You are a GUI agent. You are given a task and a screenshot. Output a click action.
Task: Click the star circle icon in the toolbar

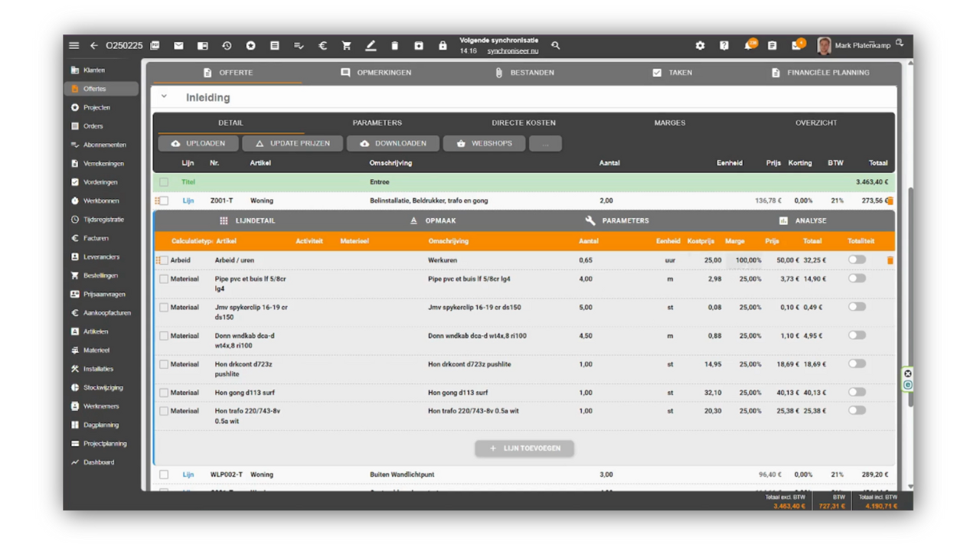(x=250, y=46)
